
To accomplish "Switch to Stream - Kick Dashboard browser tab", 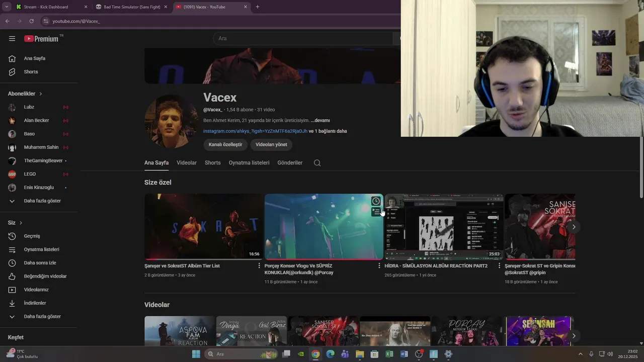I will tap(51, 7).
